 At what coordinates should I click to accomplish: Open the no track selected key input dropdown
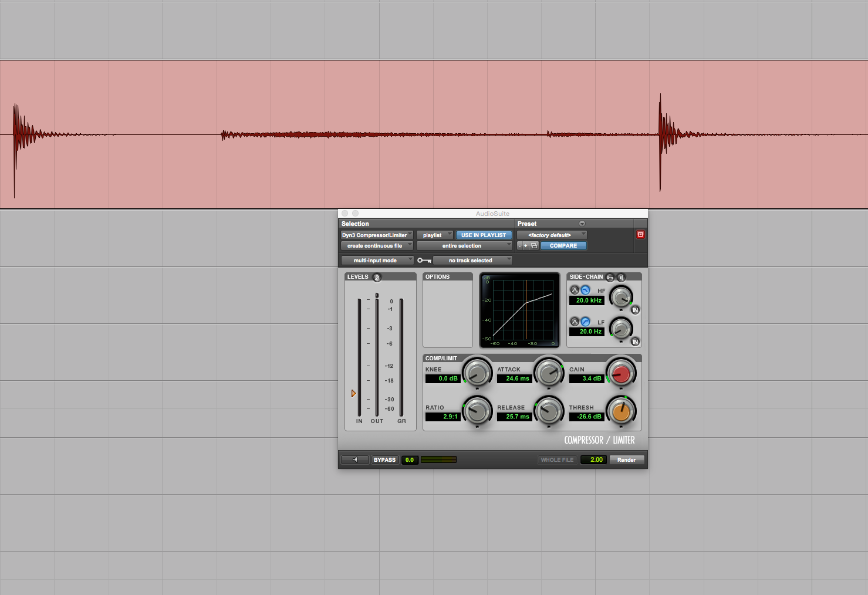pyautogui.click(x=472, y=261)
